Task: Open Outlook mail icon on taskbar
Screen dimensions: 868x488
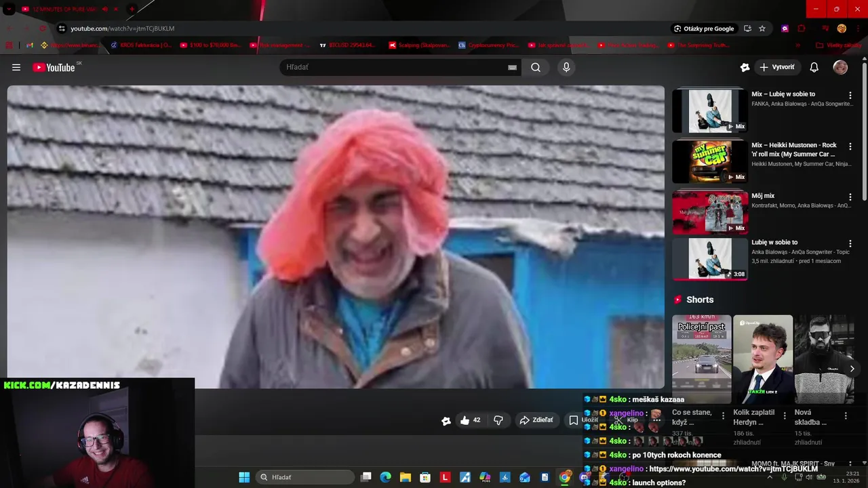Action: 525,477
